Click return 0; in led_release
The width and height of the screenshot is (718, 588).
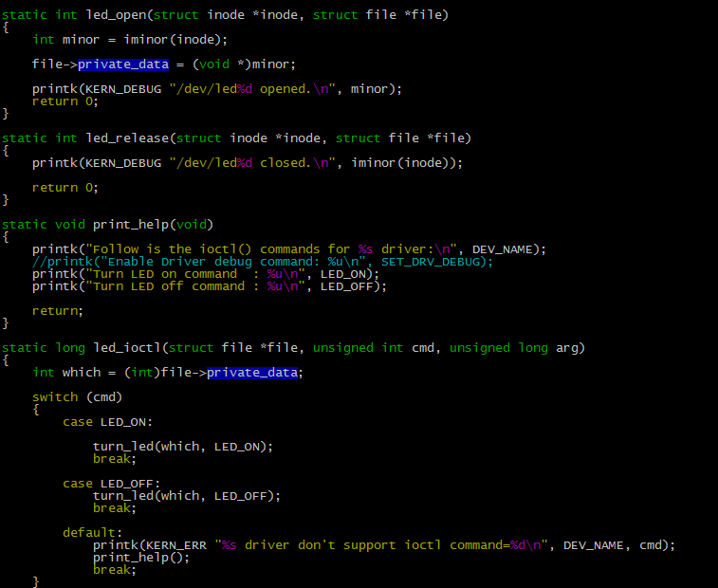pyautogui.click(x=65, y=188)
